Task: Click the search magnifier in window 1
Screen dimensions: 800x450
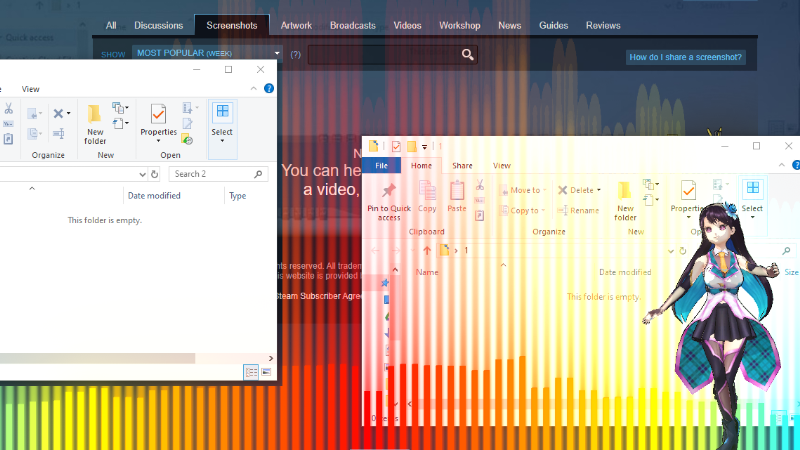Action: pos(786,251)
